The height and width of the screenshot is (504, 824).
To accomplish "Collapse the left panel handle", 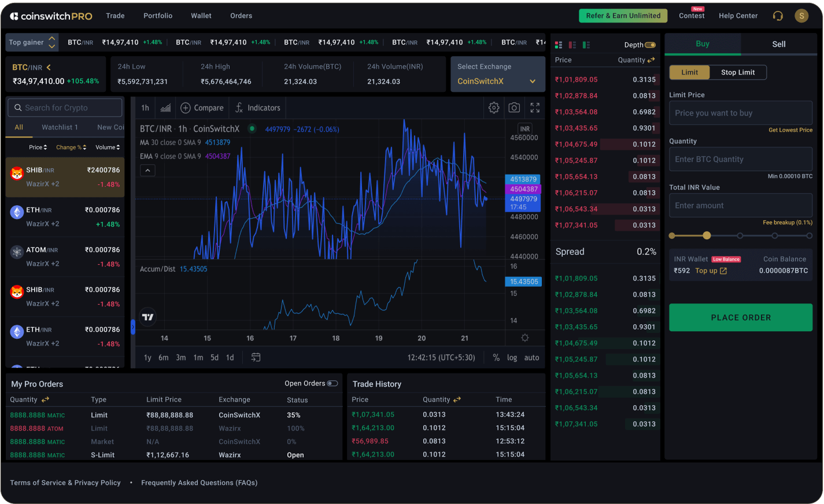I will (x=132, y=328).
